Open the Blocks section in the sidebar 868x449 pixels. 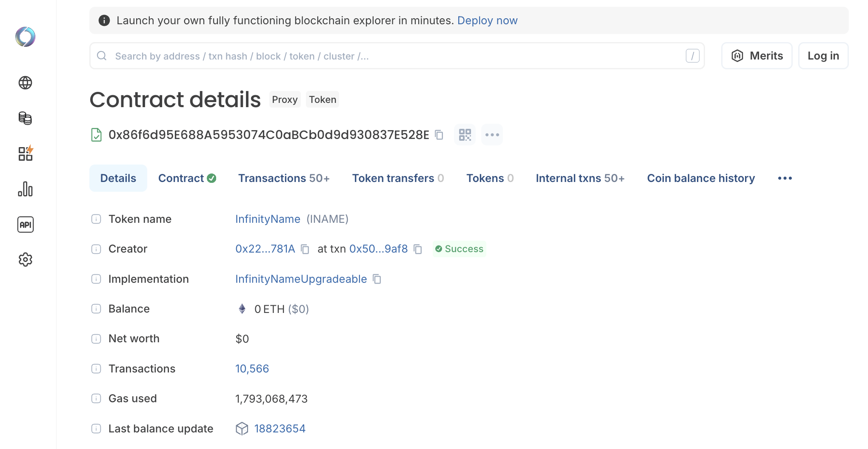25,154
